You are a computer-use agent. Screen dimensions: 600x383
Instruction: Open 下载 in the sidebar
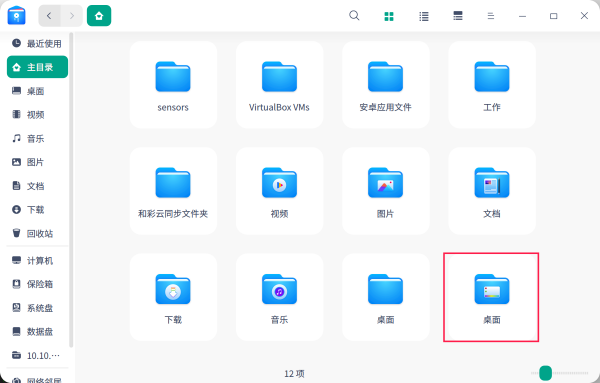coord(37,210)
